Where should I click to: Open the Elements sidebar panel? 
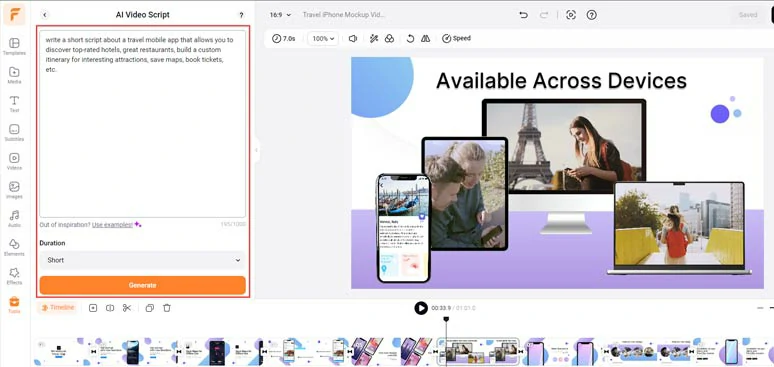coord(14,247)
